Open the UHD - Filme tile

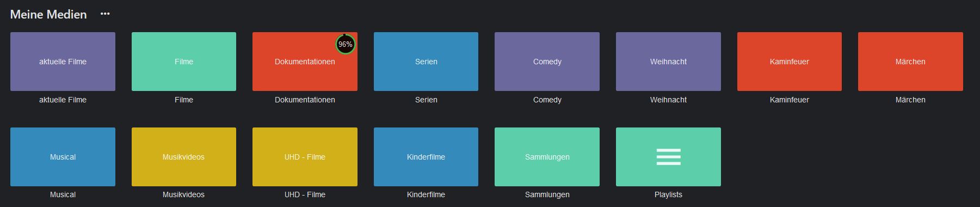(x=305, y=157)
